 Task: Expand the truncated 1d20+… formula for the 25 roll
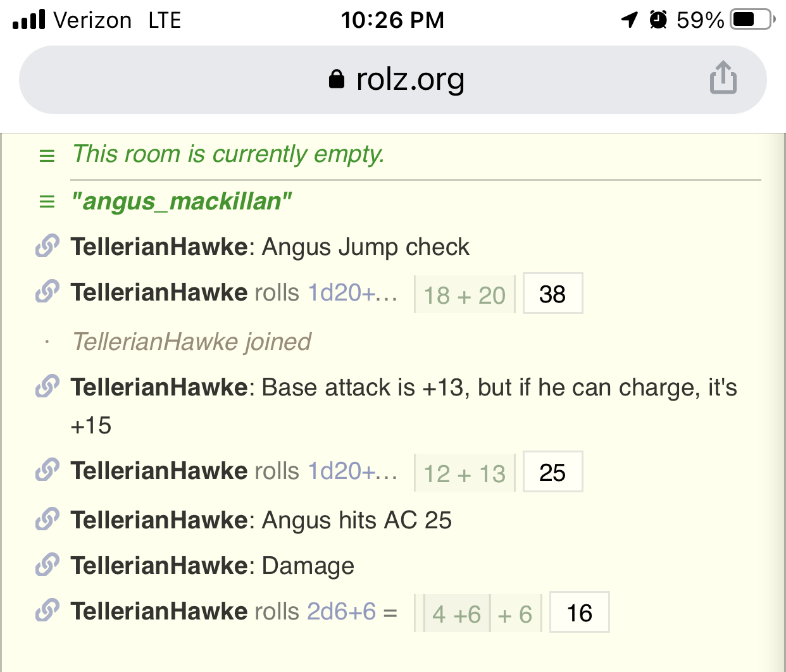pos(352,471)
